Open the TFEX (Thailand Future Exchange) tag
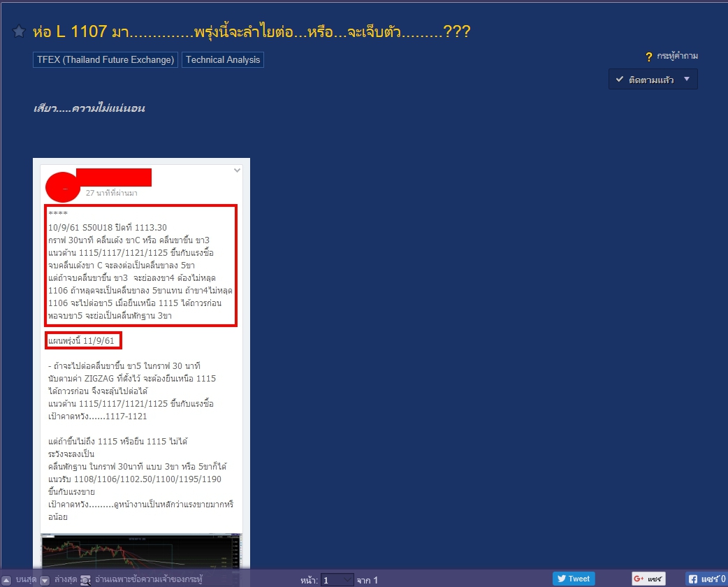 105,59
